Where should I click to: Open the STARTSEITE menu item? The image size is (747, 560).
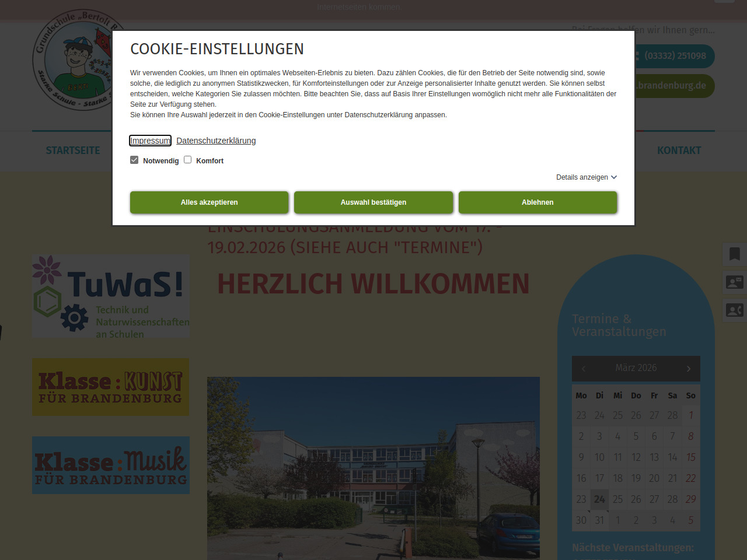(73, 150)
